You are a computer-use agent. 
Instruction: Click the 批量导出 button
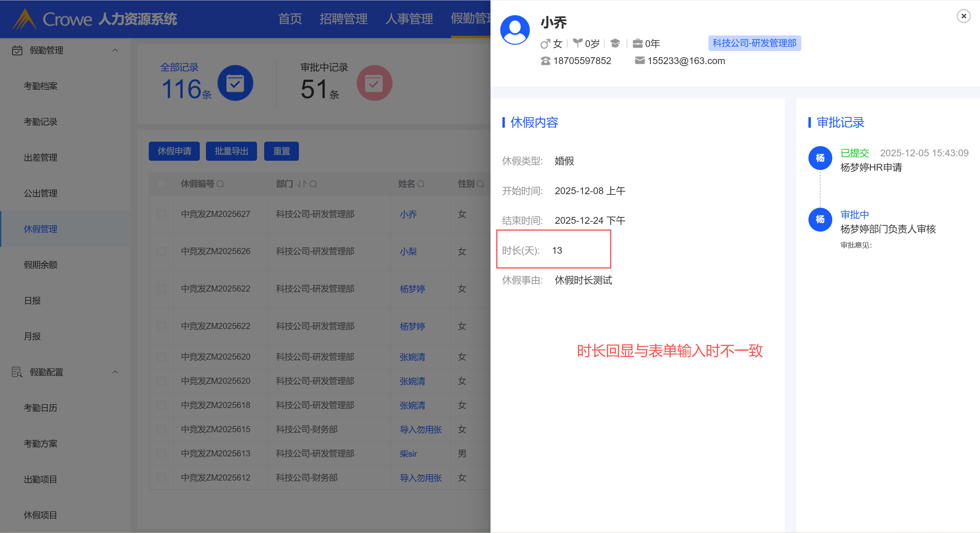(x=231, y=151)
